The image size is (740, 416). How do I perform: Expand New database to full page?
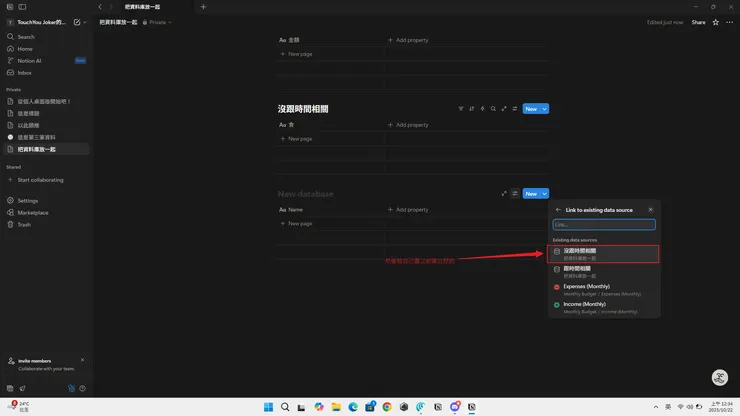[504, 194]
